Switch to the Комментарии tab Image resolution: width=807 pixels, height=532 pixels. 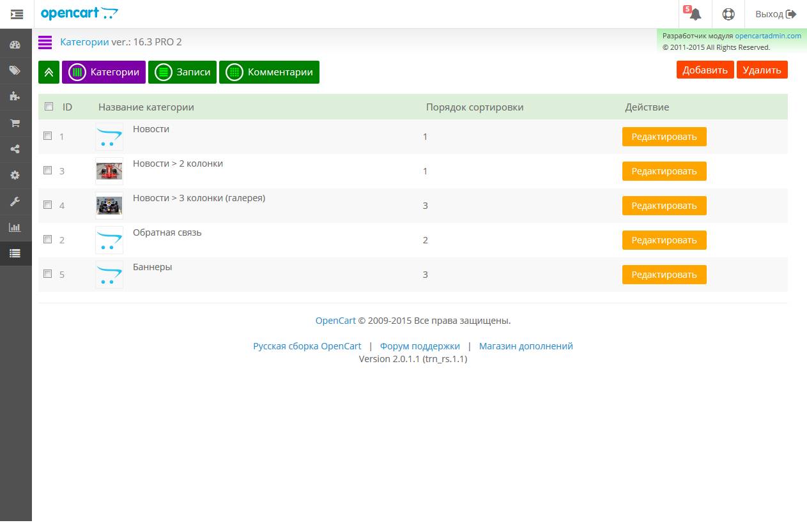(x=269, y=72)
